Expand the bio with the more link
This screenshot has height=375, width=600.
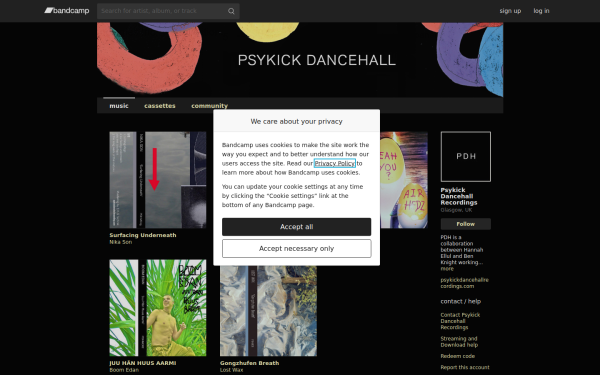(x=447, y=269)
